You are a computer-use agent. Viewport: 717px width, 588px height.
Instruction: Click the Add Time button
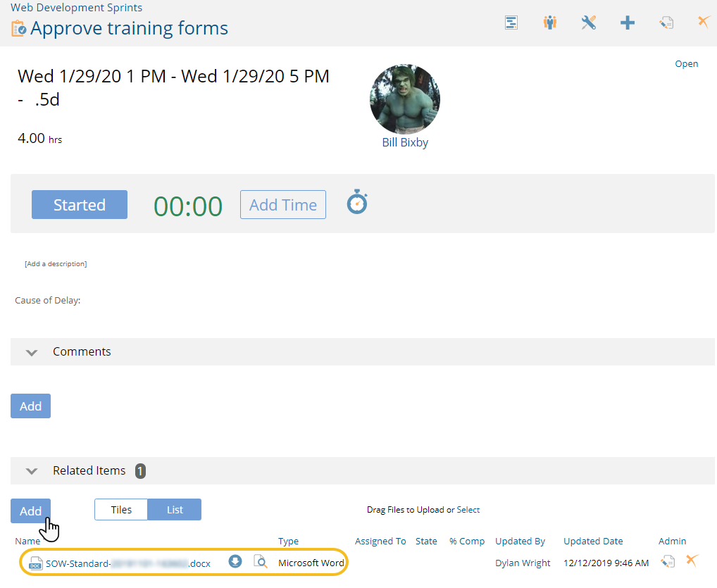[x=283, y=204]
